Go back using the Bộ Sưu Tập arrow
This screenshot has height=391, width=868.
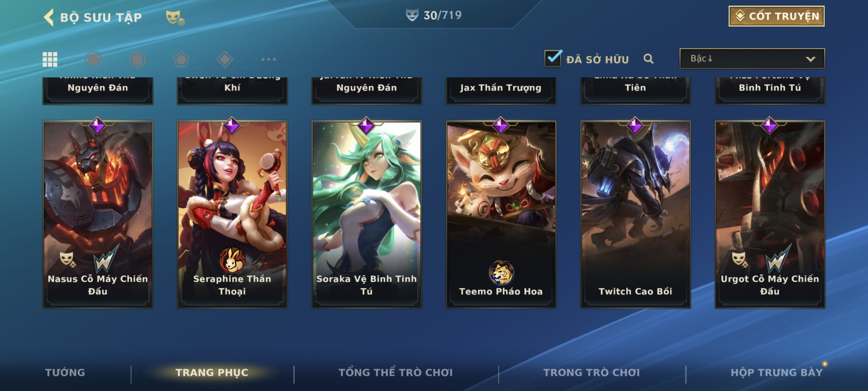click(x=49, y=17)
